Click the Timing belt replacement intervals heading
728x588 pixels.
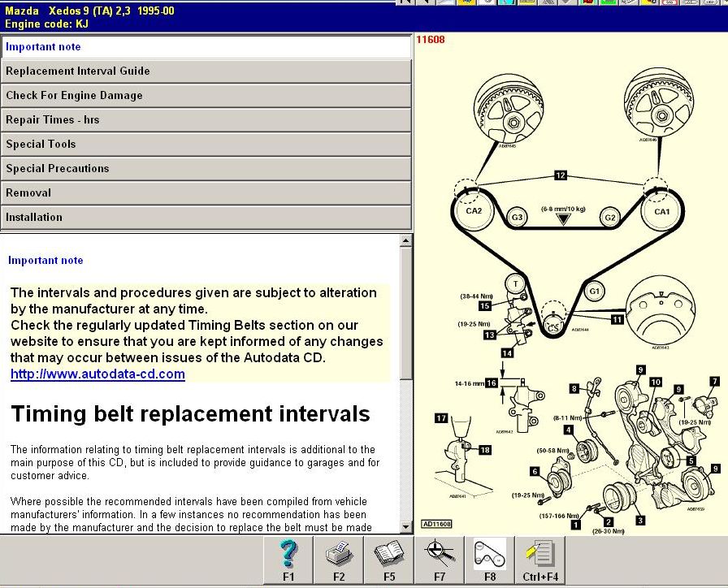[190, 413]
